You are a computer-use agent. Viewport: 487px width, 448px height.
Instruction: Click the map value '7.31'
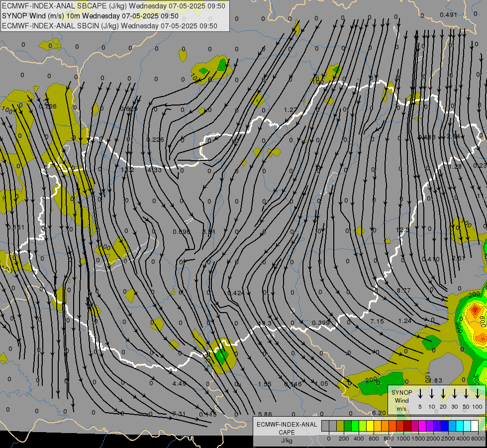click(179, 414)
